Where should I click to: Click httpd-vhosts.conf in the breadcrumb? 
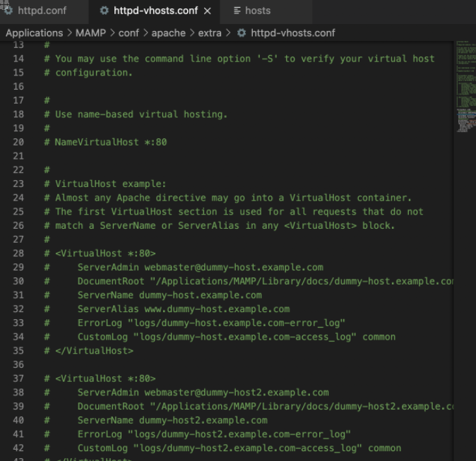point(293,32)
